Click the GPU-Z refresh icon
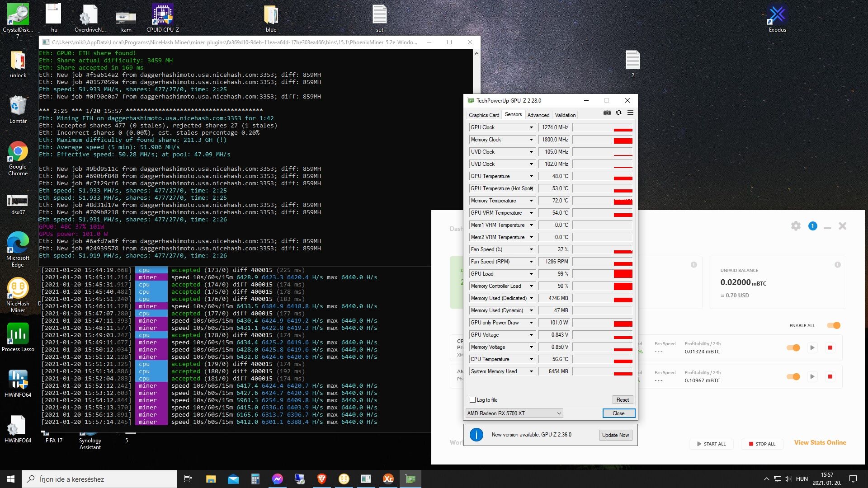Image resolution: width=868 pixels, height=488 pixels. coord(618,113)
